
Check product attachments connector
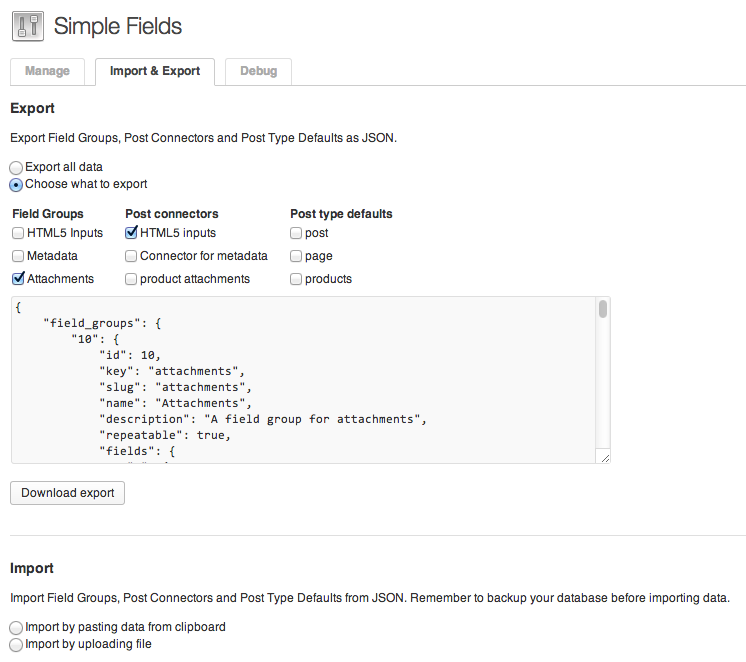point(131,278)
